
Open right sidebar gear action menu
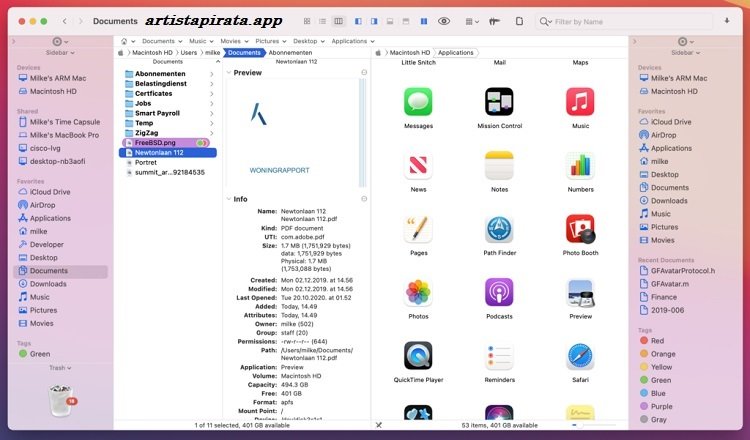click(685, 42)
